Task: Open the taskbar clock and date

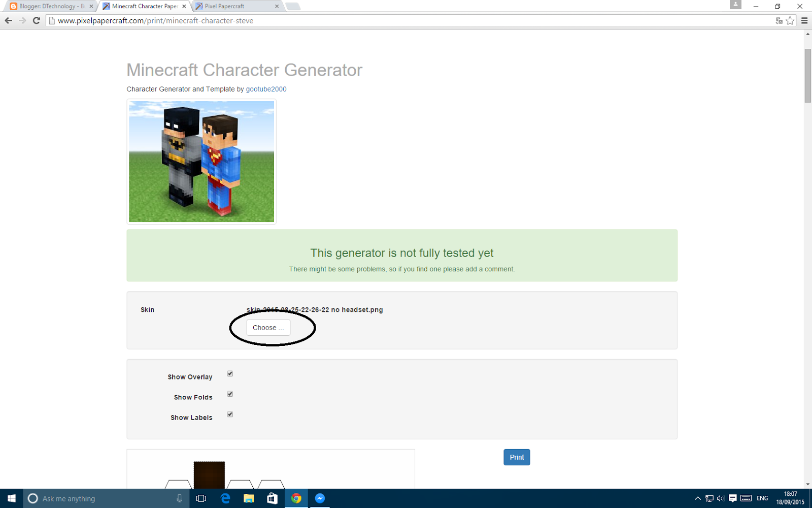Action: (790, 498)
